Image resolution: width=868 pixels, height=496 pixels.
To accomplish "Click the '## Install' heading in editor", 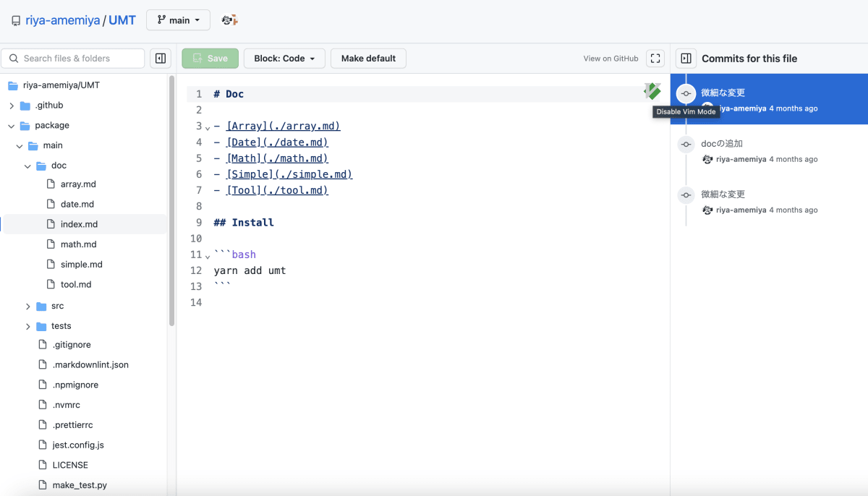I will click(244, 223).
